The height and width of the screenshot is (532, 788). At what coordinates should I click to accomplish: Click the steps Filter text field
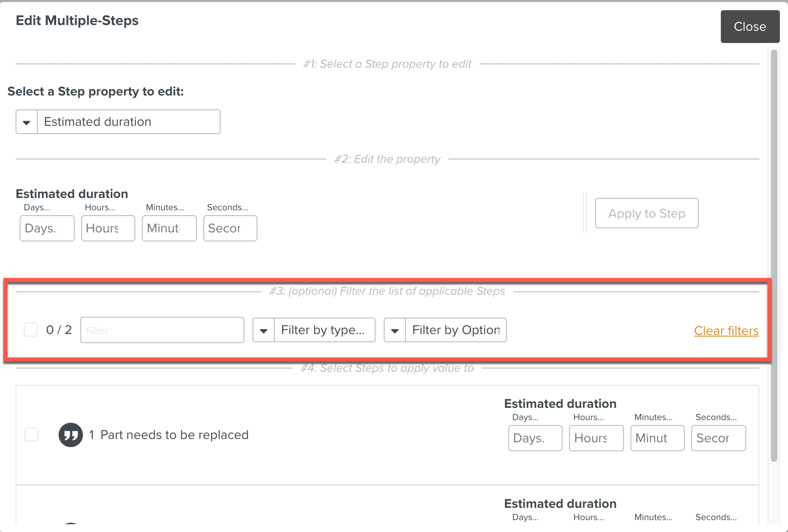click(x=162, y=330)
